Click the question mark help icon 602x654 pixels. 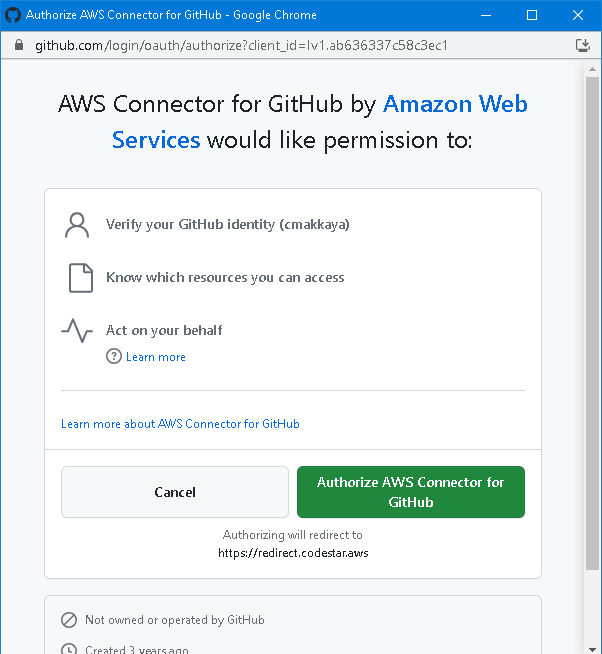point(113,357)
